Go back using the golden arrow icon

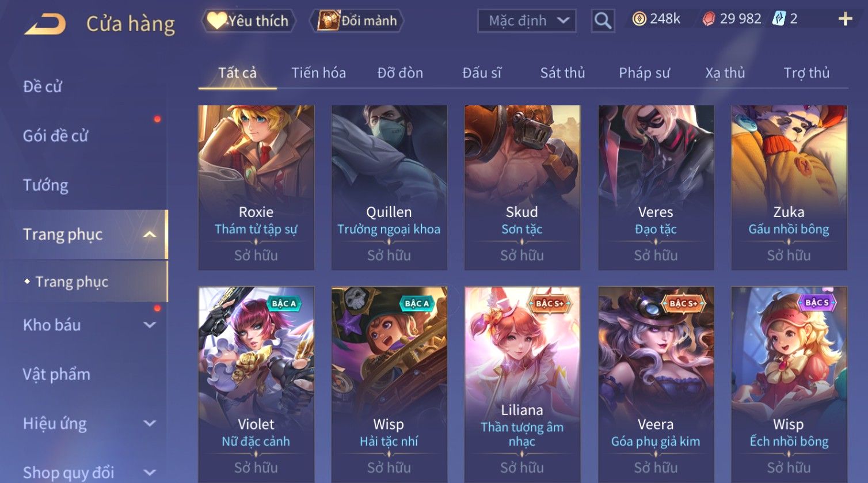point(45,24)
